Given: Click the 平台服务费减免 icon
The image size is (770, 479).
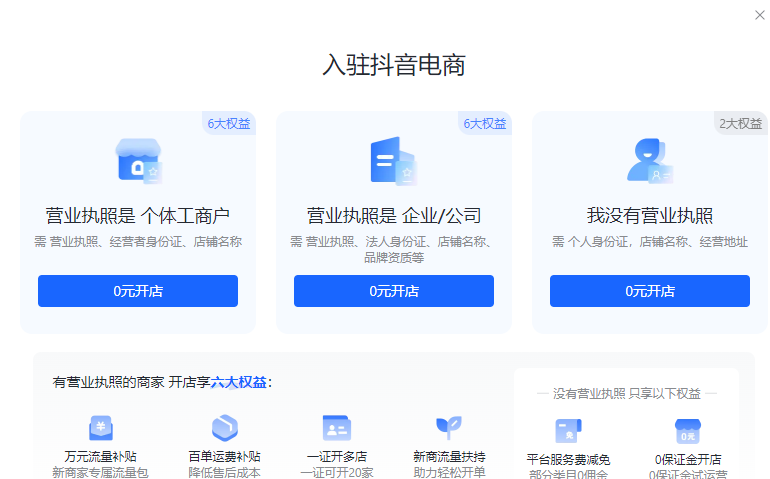Looking at the screenshot, I should point(568,431).
